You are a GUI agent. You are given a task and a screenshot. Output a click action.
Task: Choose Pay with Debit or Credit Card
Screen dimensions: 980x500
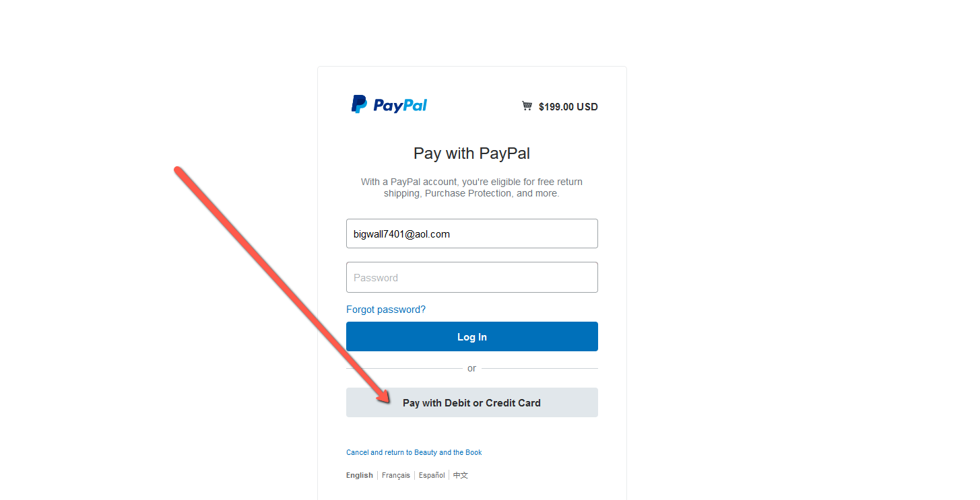click(x=472, y=402)
